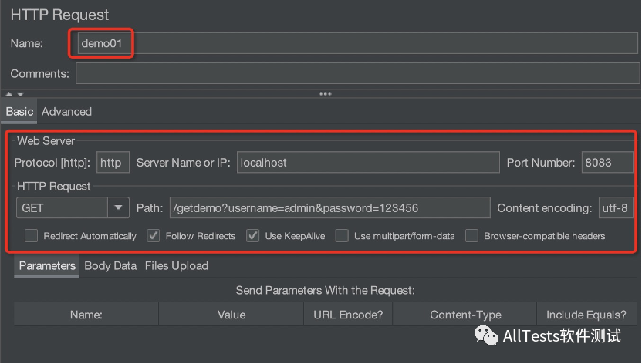This screenshot has height=364, width=642.
Task: Open the Body Data tab
Action: tap(110, 266)
